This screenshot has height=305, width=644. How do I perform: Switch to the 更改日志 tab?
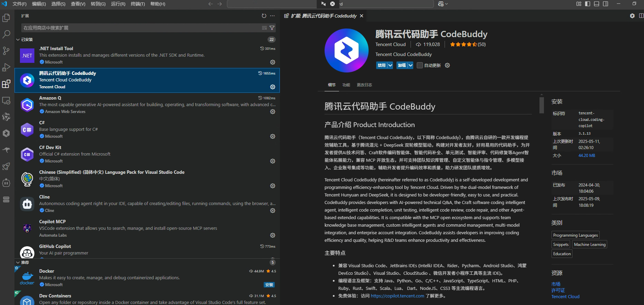pos(364,85)
